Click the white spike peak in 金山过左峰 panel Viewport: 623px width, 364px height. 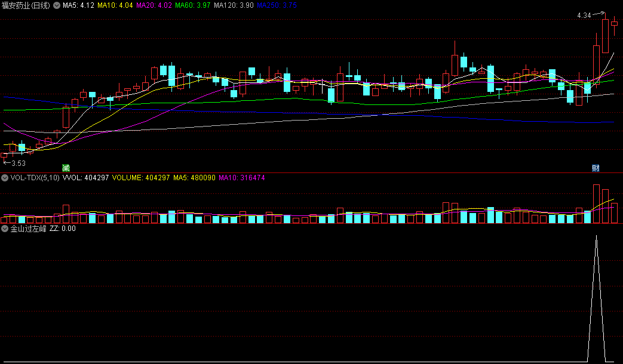(596, 236)
